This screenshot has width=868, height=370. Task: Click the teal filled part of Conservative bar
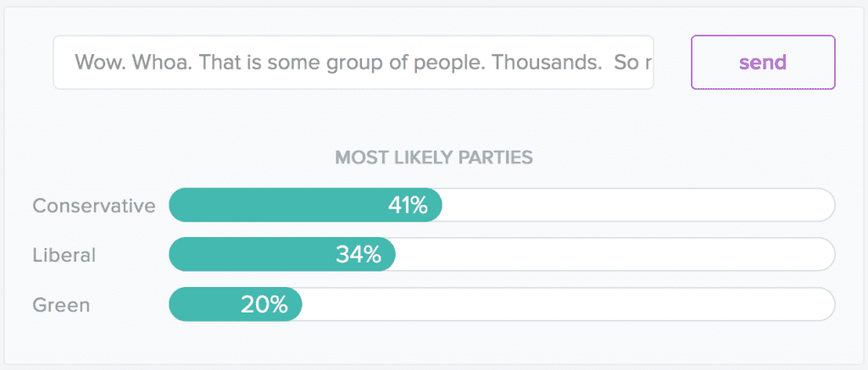click(271, 206)
